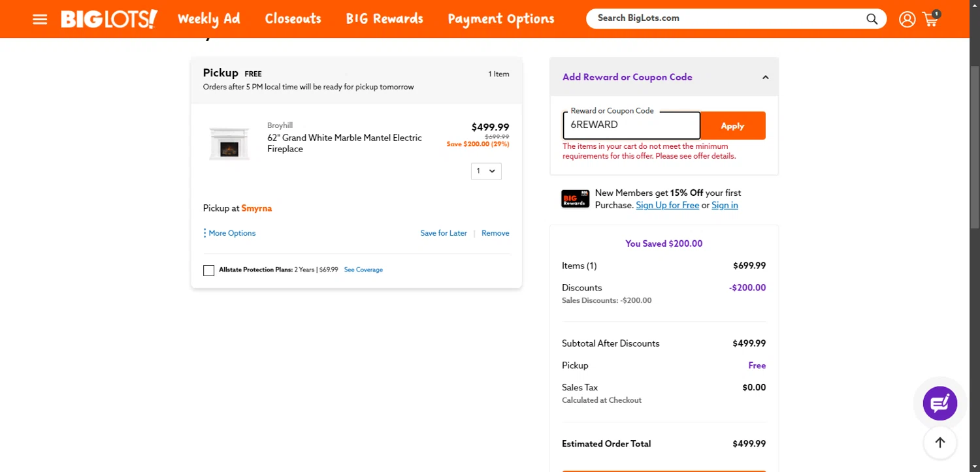Click 'Sales Discounts: -$200.00' text
980x472 pixels.
[606, 300]
